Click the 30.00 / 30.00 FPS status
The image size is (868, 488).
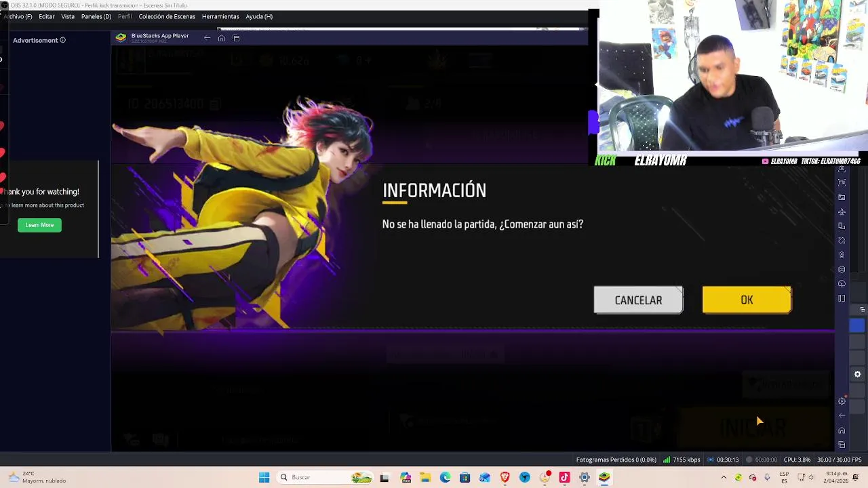pyautogui.click(x=840, y=460)
